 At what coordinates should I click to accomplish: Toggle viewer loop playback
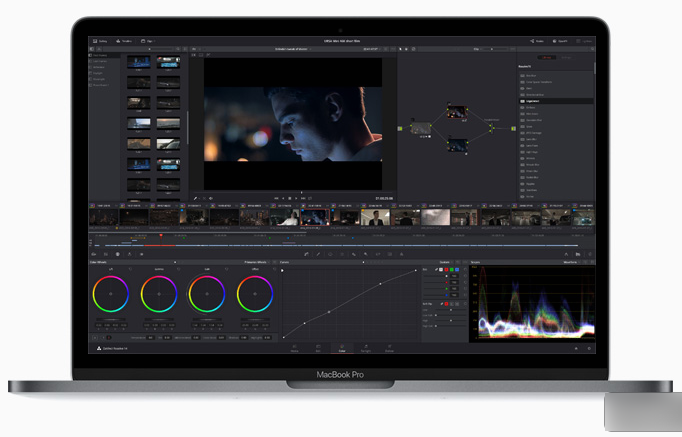(x=310, y=198)
